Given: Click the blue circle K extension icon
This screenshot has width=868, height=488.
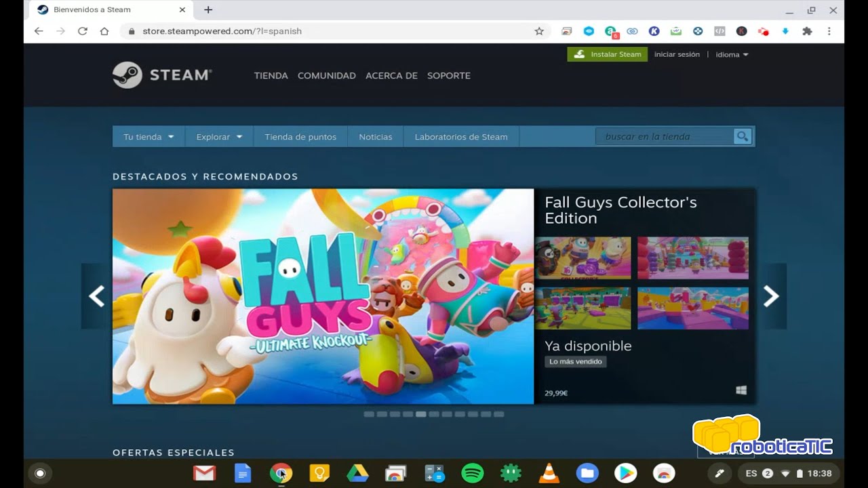Looking at the screenshot, I should [x=654, y=31].
